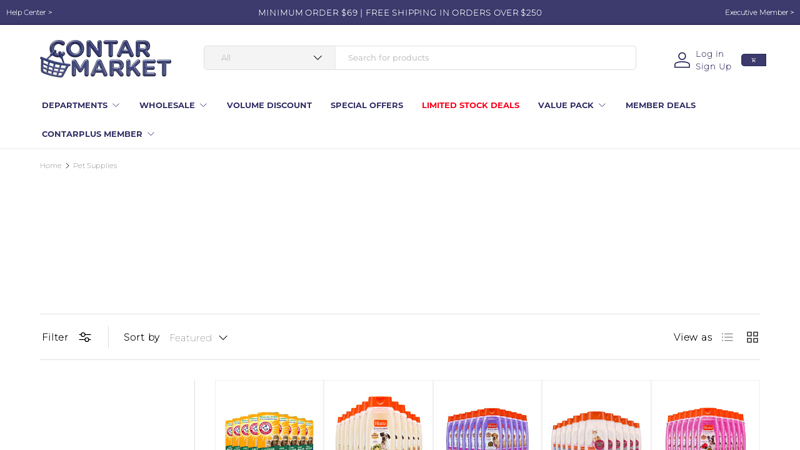
Task: Click the Sign Up link
Action: pyautogui.click(x=713, y=66)
